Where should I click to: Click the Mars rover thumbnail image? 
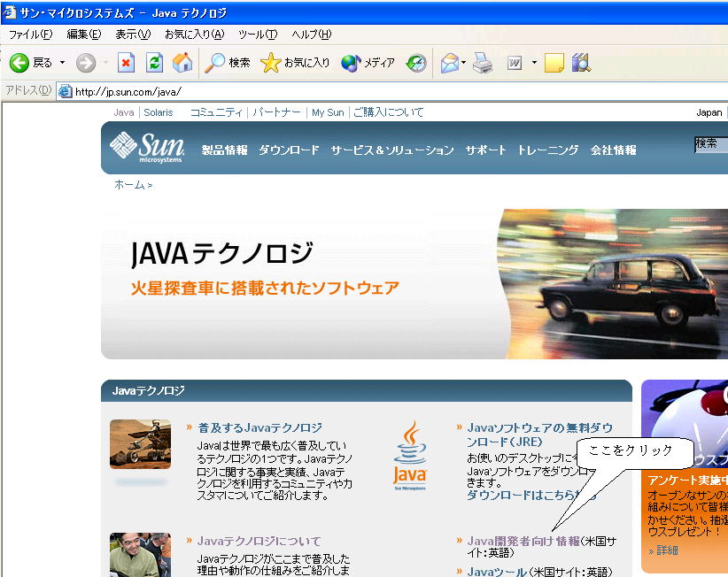click(x=140, y=444)
